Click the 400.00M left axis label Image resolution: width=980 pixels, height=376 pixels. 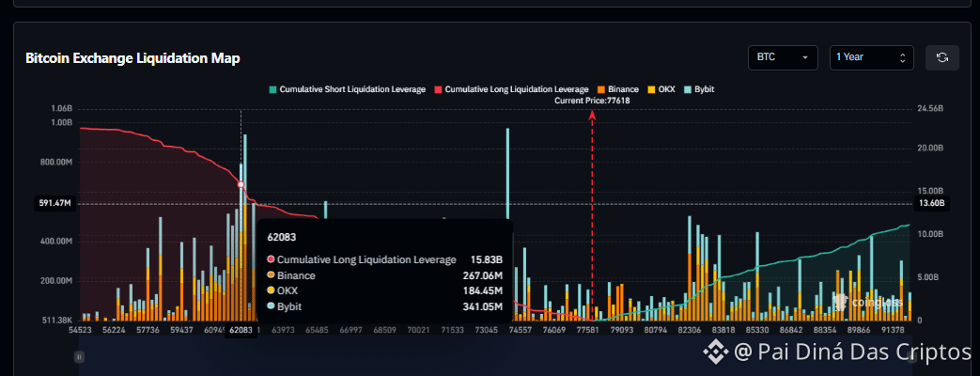point(55,242)
